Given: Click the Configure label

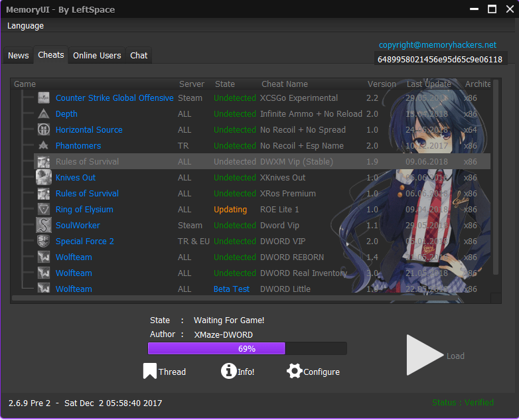Looking at the screenshot, I should pyautogui.click(x=321, y=372).
